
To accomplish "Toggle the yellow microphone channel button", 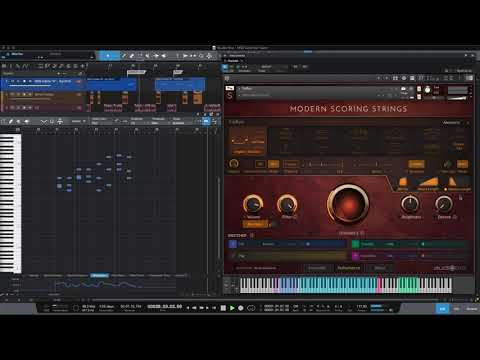I will (233, 256).
